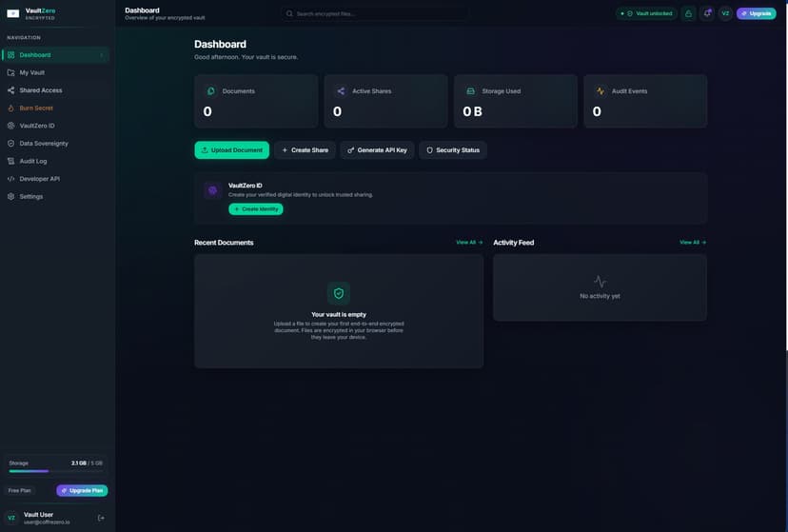
Task: Click the '2.1 GB / 5 GB' storage text
Action: (x=87, y=463)
